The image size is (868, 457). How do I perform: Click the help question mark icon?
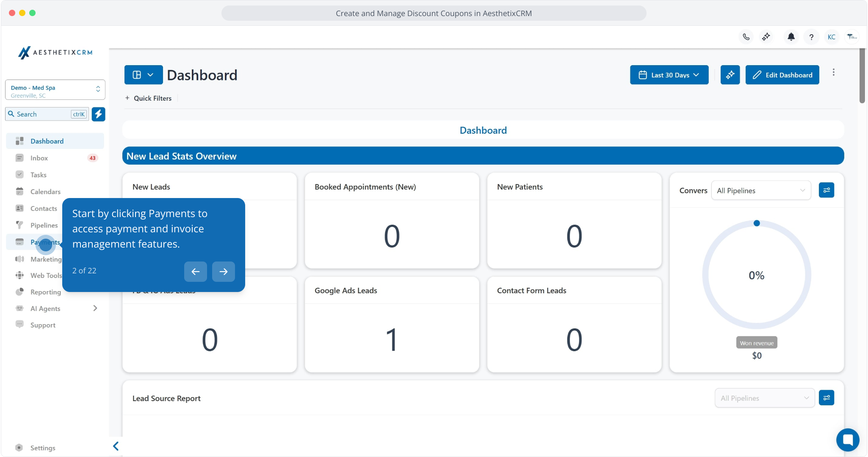(x=811, y=37)
